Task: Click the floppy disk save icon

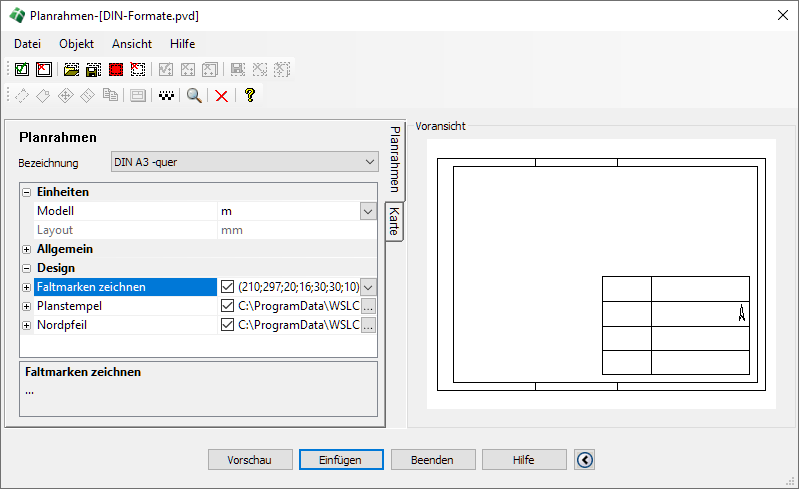Action: tap(93, 70)
